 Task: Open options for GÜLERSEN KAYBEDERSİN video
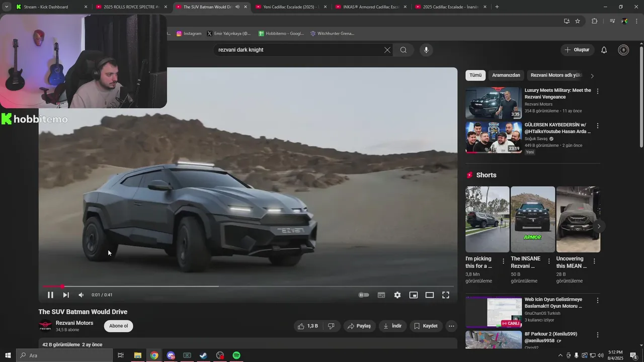coord(598,126)
